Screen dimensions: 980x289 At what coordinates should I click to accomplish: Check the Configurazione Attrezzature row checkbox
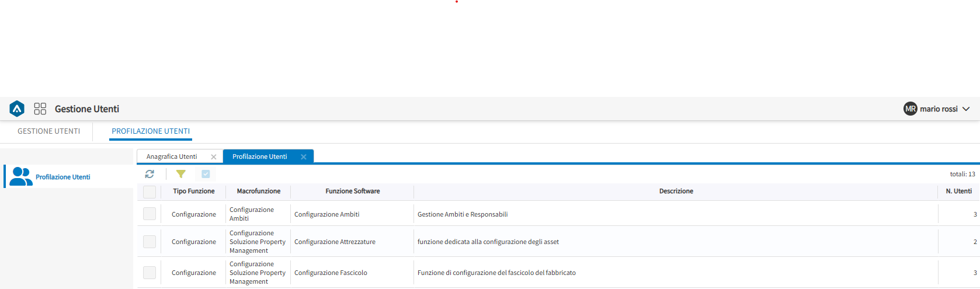150,242
